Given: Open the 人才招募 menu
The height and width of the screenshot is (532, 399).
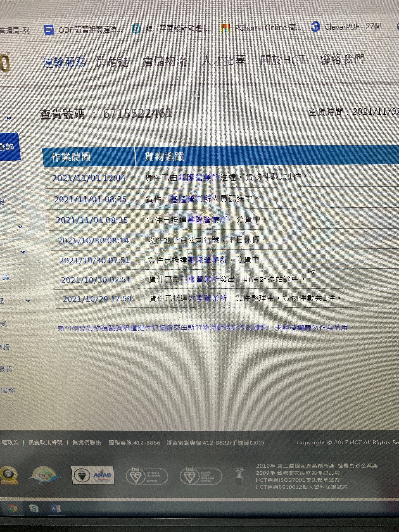Looking at the screenshot, I should coord(224,60).
